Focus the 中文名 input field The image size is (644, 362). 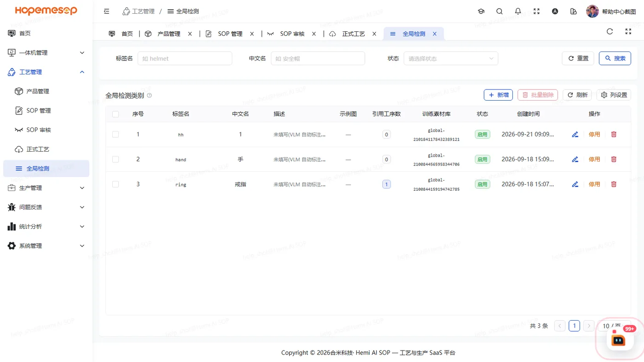coord(318,58)
